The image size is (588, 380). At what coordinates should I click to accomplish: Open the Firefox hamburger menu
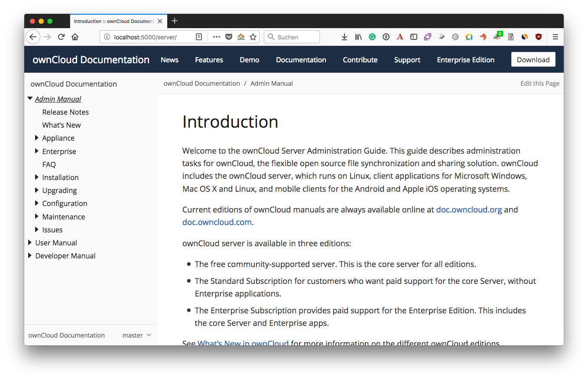[555, 37]
